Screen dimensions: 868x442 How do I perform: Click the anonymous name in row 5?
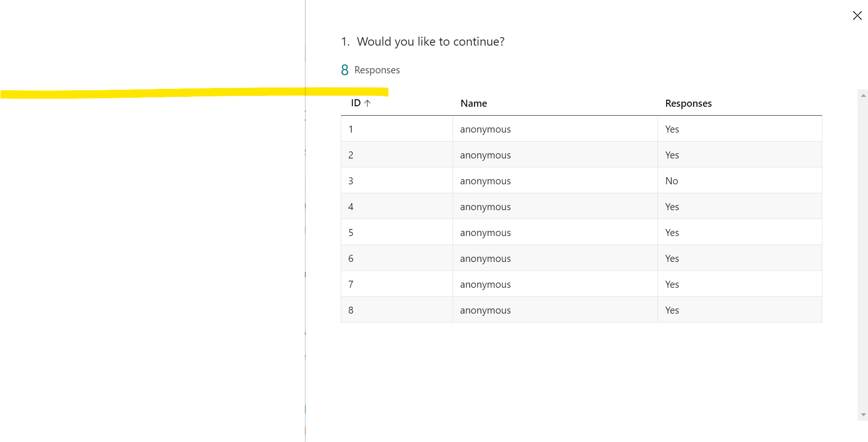tap(485, 232)
